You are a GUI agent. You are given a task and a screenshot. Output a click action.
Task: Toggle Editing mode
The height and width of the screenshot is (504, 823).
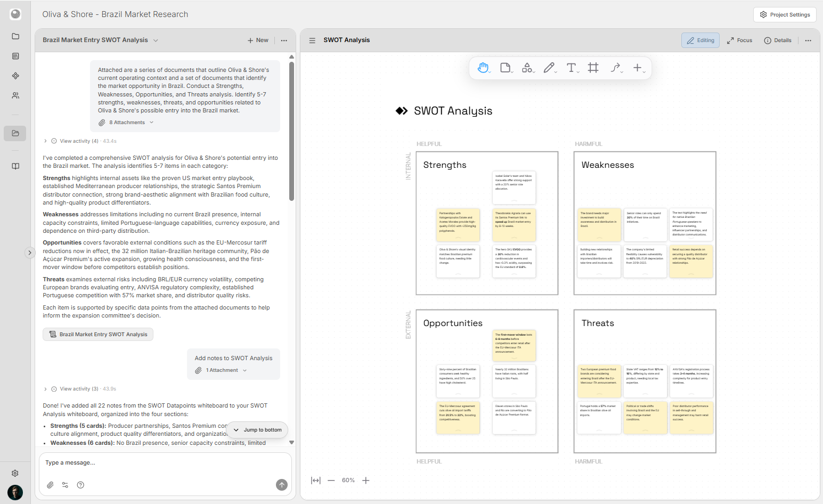(x=700, y=40)
